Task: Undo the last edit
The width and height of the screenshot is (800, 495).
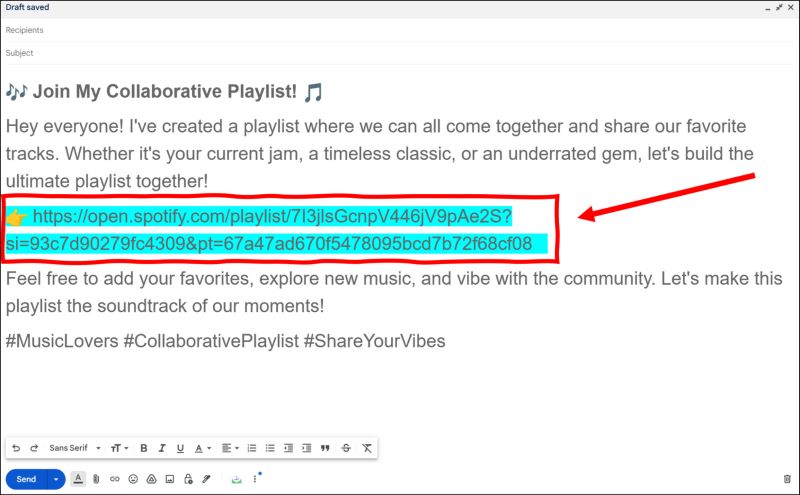Action: point(16,448)
